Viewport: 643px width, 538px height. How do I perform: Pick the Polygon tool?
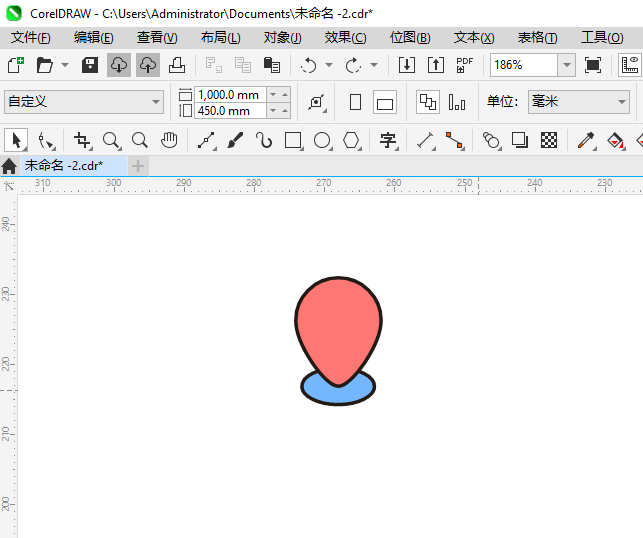point(351,140)
